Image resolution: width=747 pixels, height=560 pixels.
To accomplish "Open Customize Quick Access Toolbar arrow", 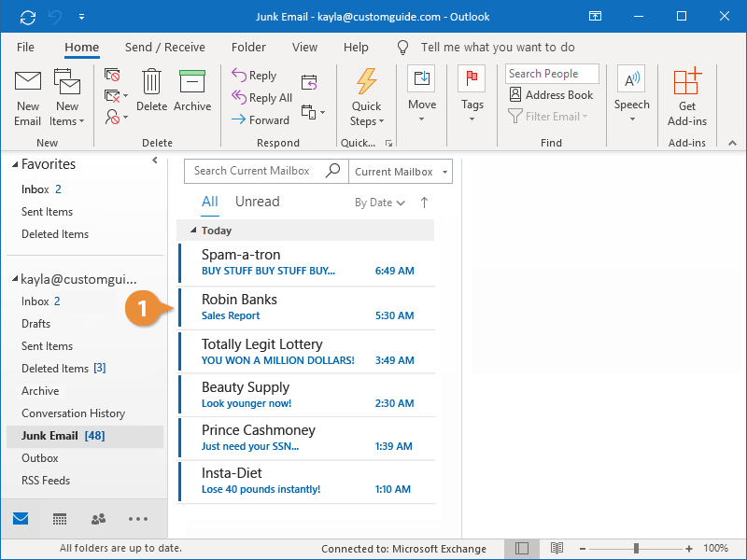I will coord(82,17).
